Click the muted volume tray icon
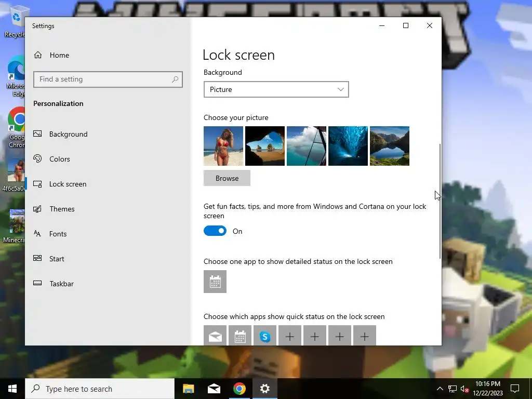532x399 pixels. 465,389
